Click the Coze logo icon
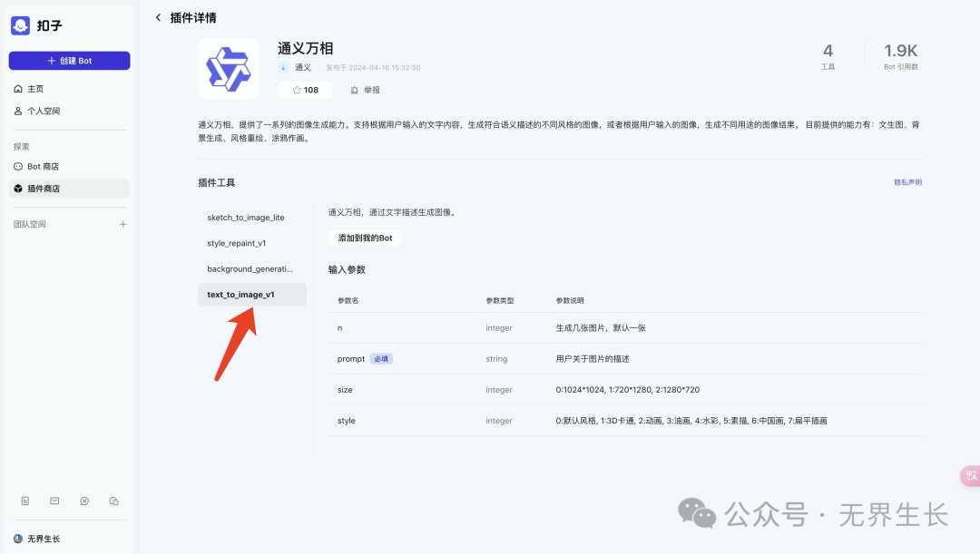 click(21, 25)
